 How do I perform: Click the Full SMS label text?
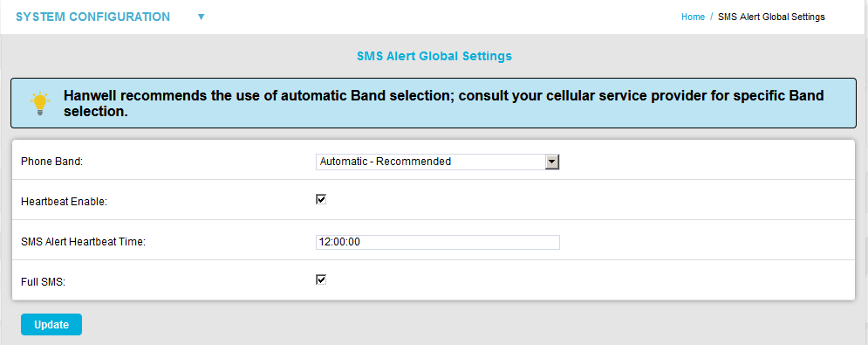(x=43, y=282)
